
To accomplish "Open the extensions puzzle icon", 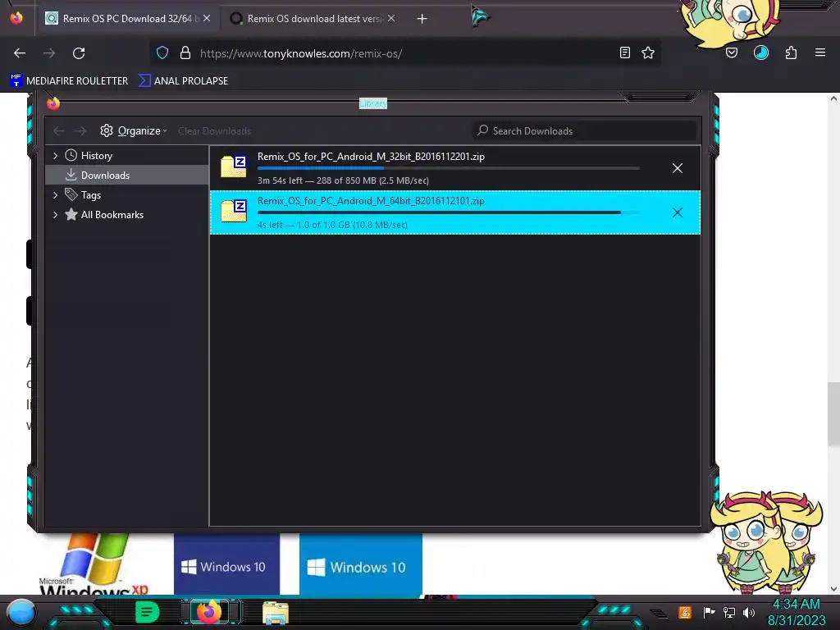I will 791,52.
